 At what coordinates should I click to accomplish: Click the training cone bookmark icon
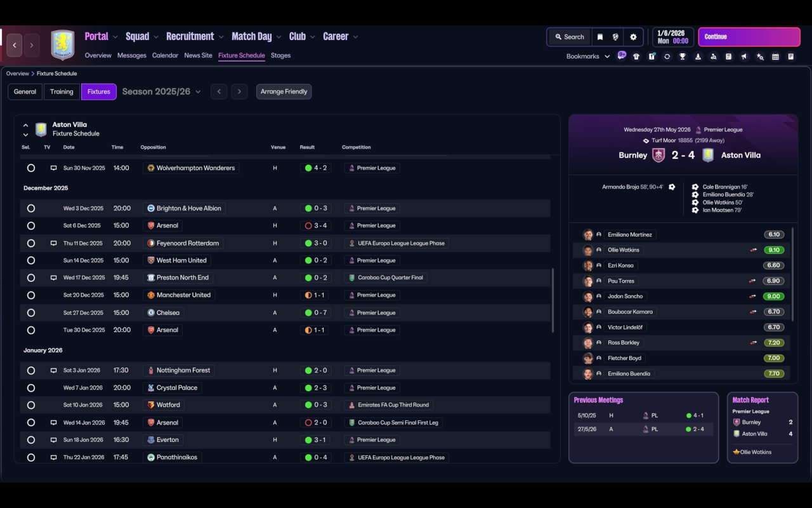tap(698, 57)
